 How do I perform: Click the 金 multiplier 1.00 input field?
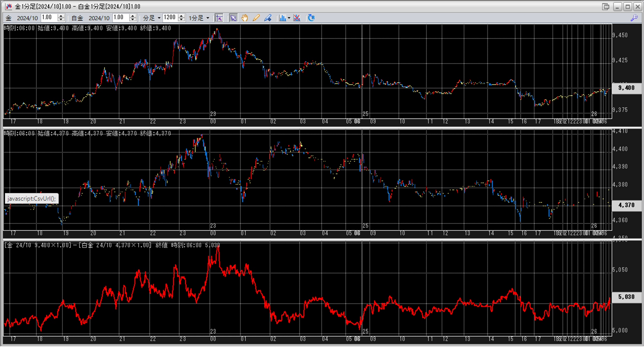tap(49, 18)
